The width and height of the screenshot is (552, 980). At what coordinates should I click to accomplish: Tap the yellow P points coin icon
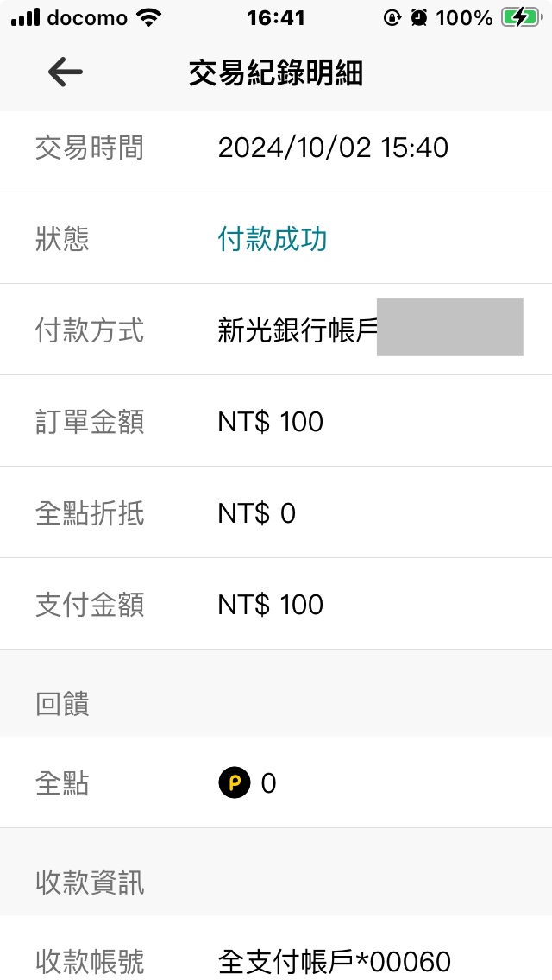[x=234, y=783]
